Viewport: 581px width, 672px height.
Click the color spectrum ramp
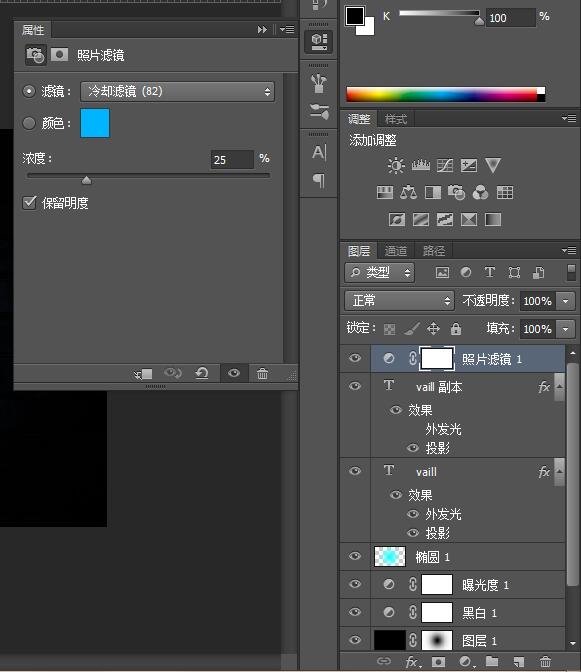446,94
